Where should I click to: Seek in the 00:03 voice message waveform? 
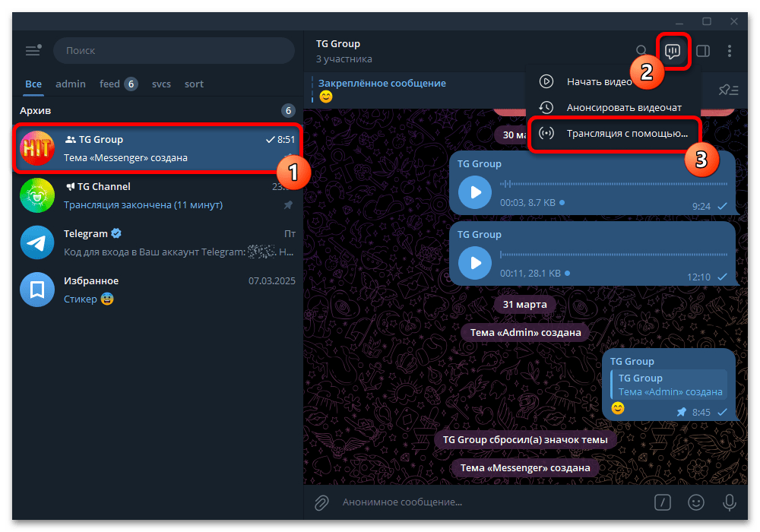[x=613, y=184]
